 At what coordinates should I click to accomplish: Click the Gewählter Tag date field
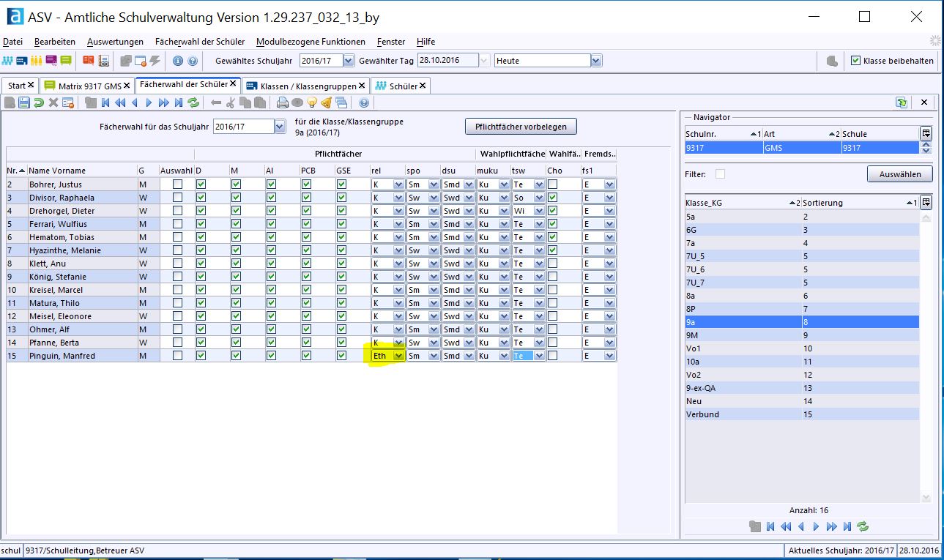(x=447, y=61)
